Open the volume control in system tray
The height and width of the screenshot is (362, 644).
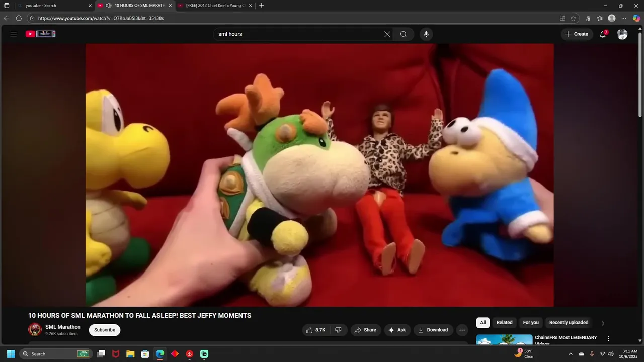(x=611, y=354)
